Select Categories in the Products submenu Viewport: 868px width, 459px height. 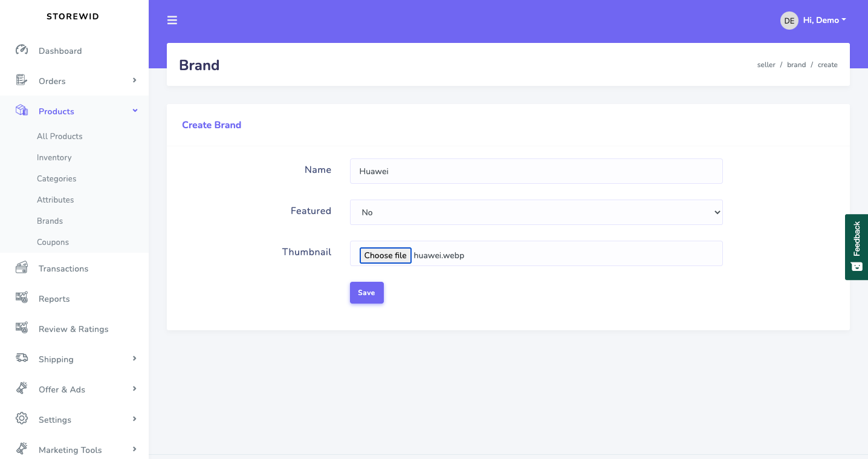[56, 178]
